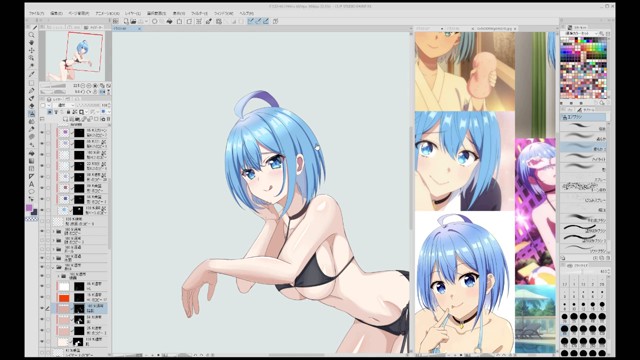Image resolution: width=640 pixels, height=360 pixels.
Task: Open CLIP STUDIO launcher icon in command bar
Action: (116, 21)
